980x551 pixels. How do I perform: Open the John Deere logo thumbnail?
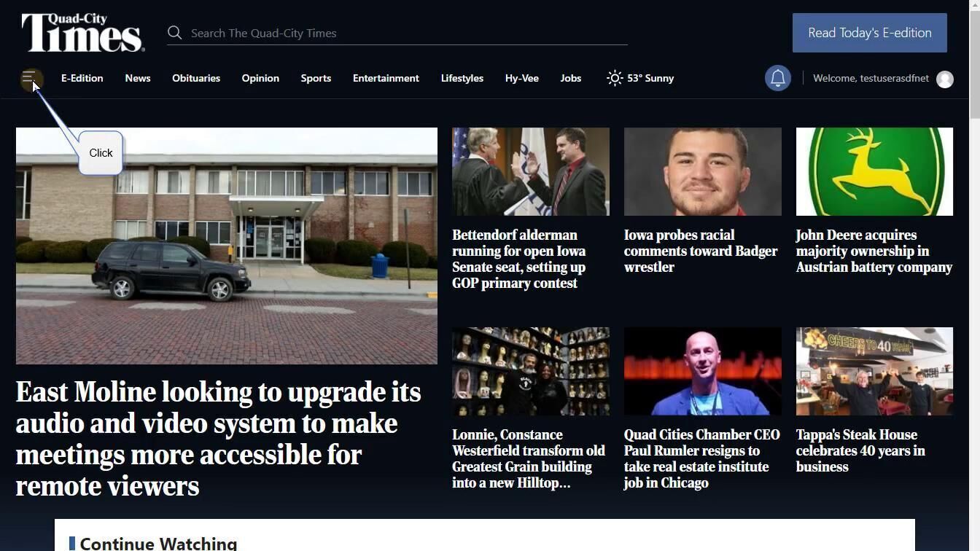point(874,172)
